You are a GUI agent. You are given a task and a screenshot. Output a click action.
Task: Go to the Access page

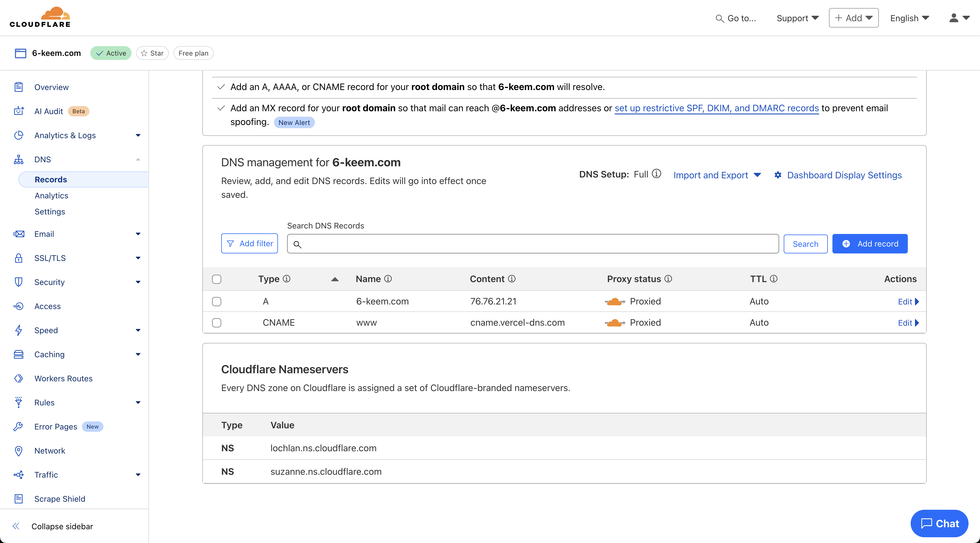(x=48, y=306)
